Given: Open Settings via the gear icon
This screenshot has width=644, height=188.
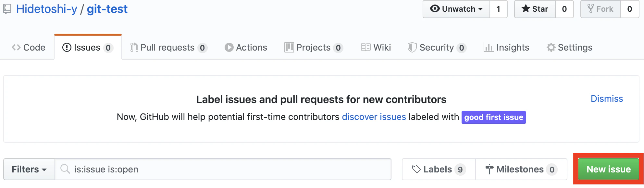Looking at the screenshot, I should (551, 47).
